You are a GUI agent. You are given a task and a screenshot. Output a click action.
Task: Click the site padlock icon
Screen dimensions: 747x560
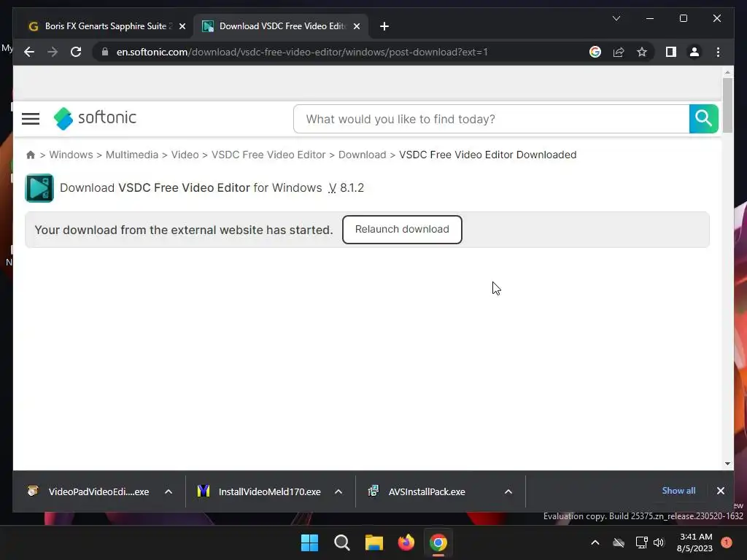coord(105,52)
